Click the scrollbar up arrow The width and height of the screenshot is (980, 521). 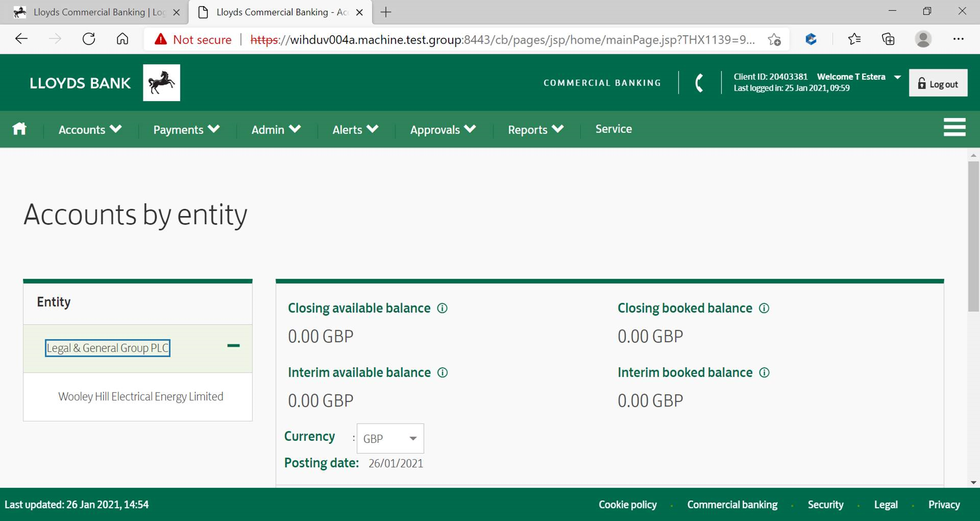(973, 155)
